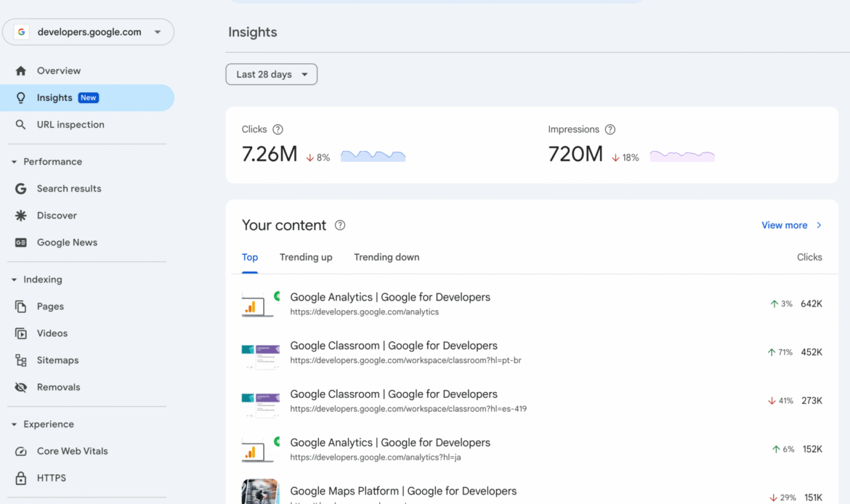Click the View more link
The width and height of the screenshot is (850, 504).
click(785, 225)
